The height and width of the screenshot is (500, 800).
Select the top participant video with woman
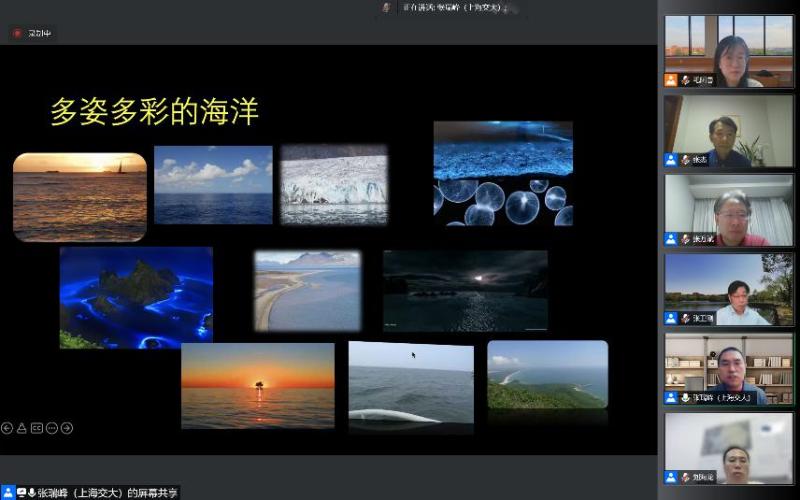pos(729,51)
